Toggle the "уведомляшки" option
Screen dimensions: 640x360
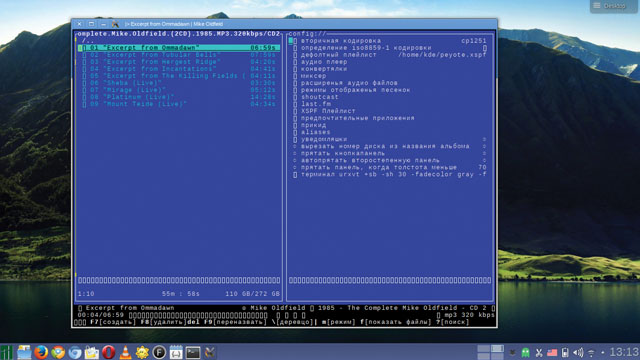tap(389, 139)
